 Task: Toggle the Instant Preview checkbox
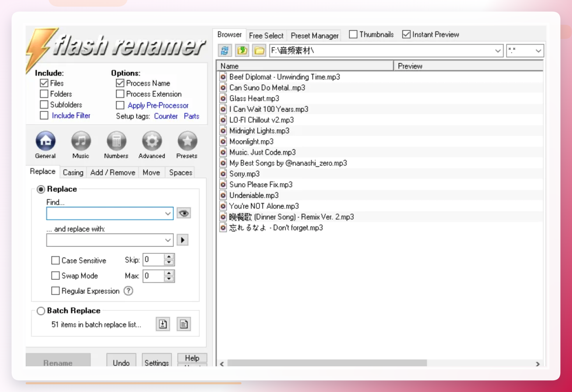coord(406,34)
